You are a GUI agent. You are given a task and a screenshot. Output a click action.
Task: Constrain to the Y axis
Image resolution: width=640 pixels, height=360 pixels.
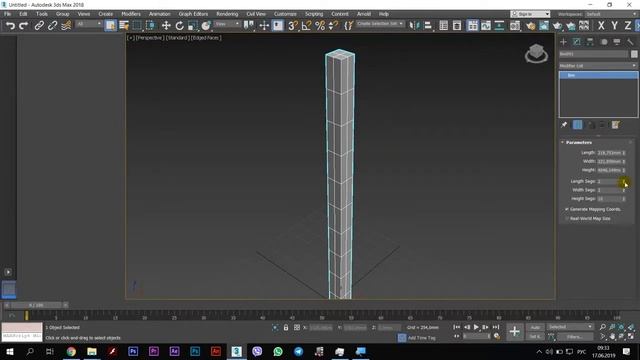pos(614,26)
